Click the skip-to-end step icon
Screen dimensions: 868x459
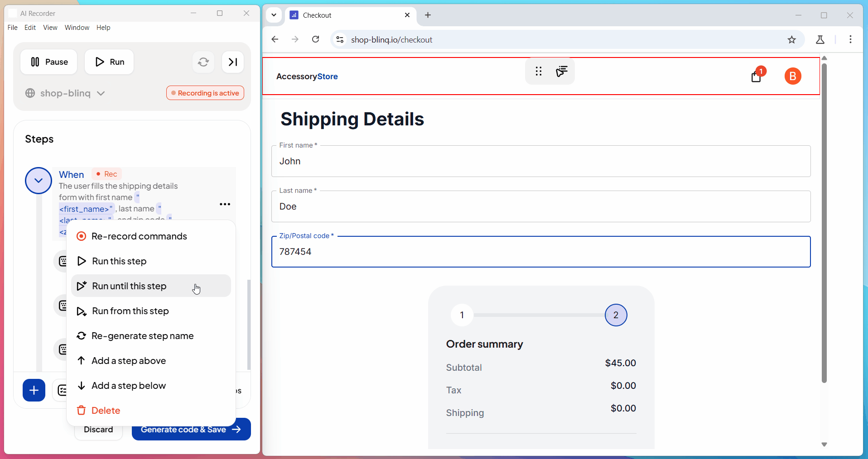[233, 62]
